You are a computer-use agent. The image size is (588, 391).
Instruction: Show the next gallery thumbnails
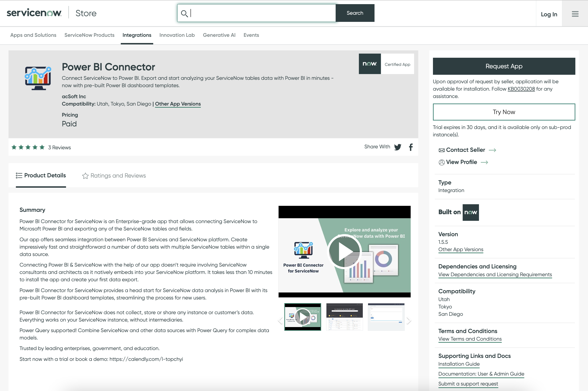pyautogui.click(x=409, y=320)
